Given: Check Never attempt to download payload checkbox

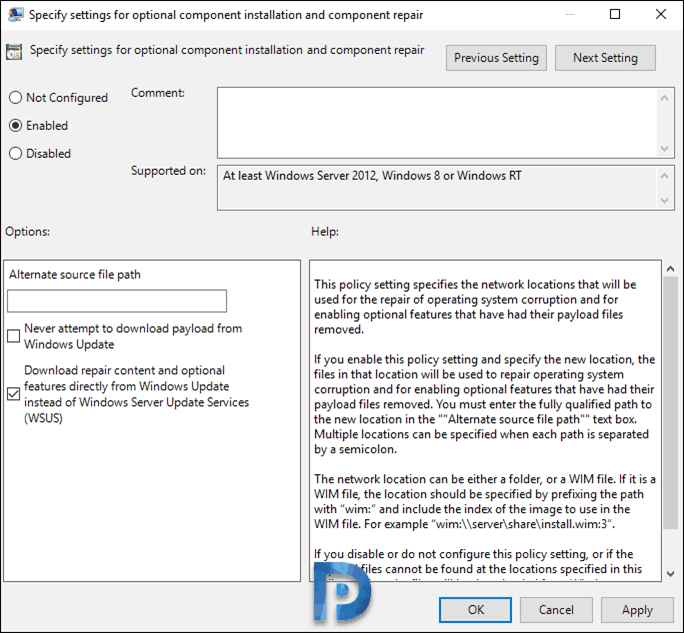Looking at the screenshot, I should pos(14,336).
